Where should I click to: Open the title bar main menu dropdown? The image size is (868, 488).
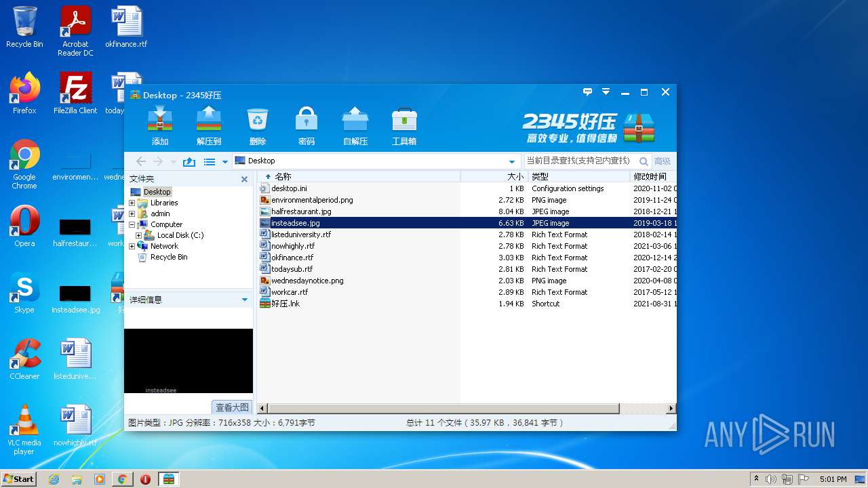(x=606, y=91)
